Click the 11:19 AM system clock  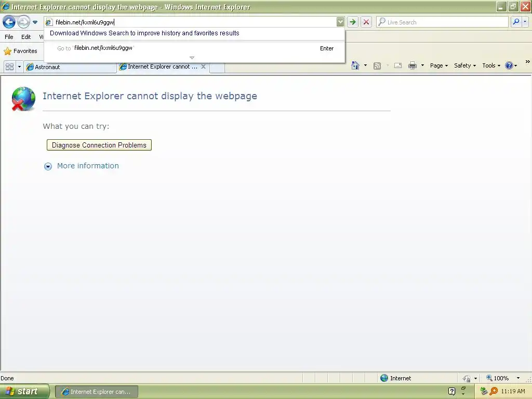(513, 392)
